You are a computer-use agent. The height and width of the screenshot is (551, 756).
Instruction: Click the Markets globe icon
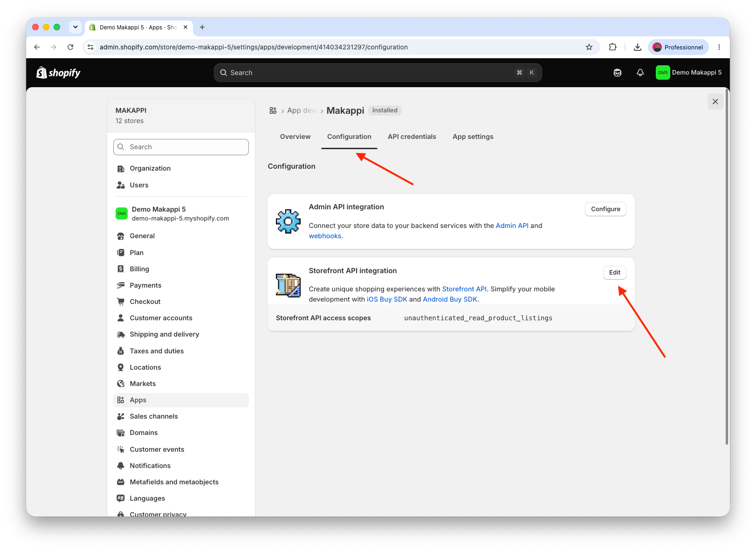pos(121,384)
